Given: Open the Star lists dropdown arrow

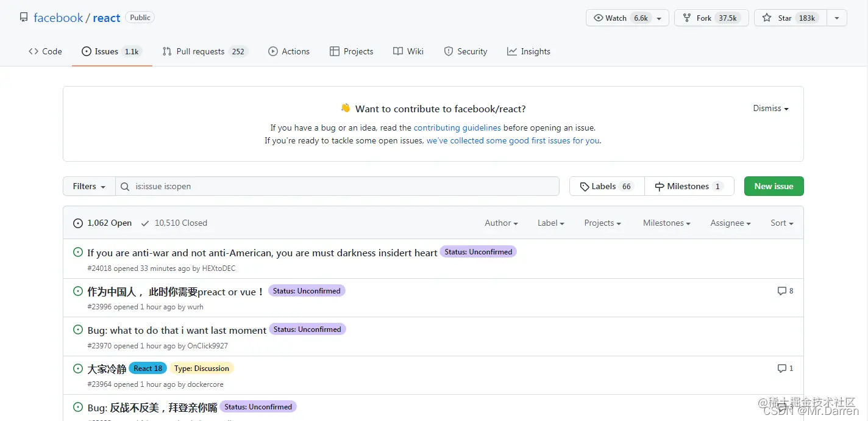Looking at the screenshot, I should pos(837,18).
